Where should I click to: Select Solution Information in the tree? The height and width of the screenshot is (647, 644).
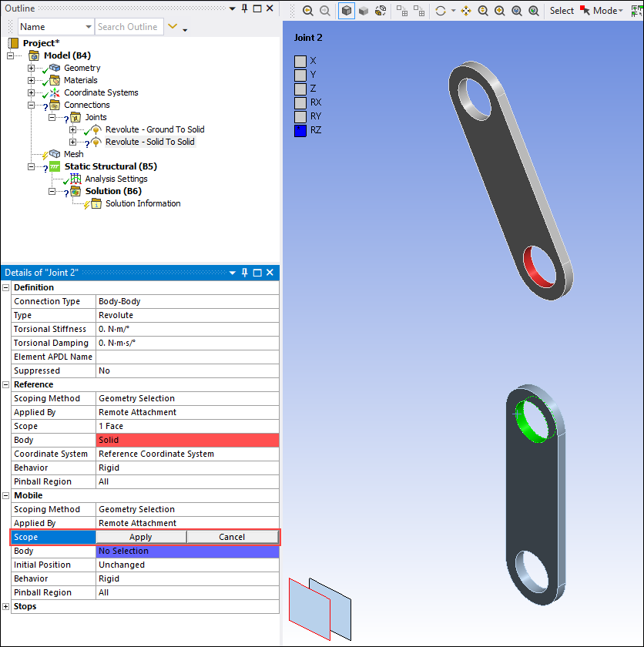143,203
